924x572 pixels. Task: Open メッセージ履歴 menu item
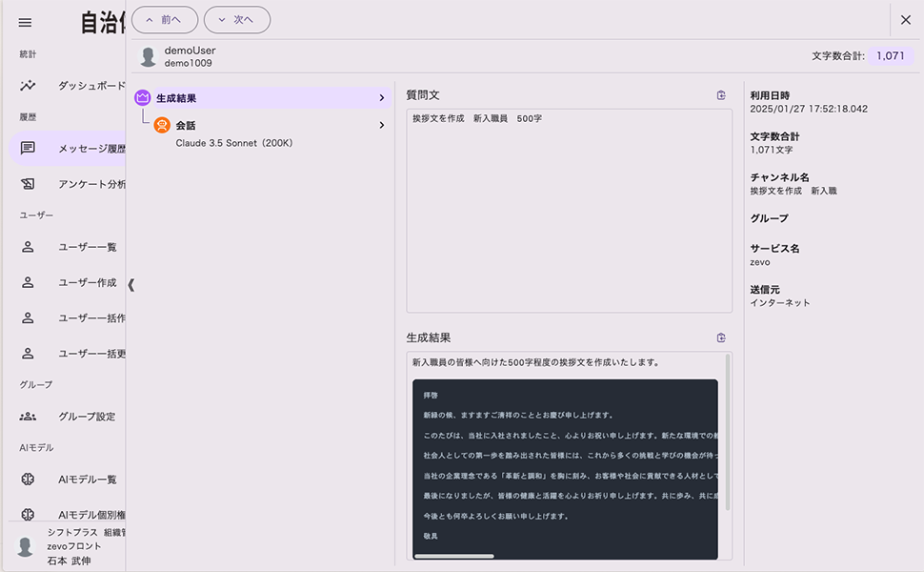68,148
